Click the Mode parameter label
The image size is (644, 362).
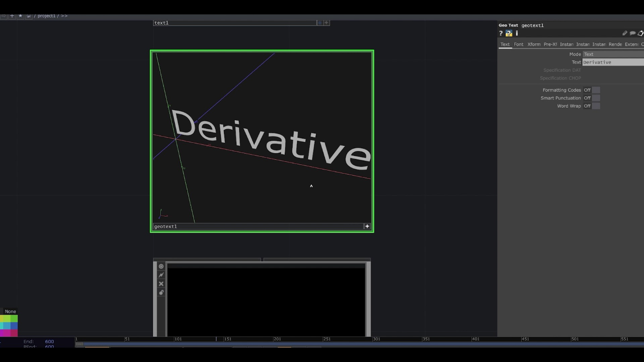[575, 54]
